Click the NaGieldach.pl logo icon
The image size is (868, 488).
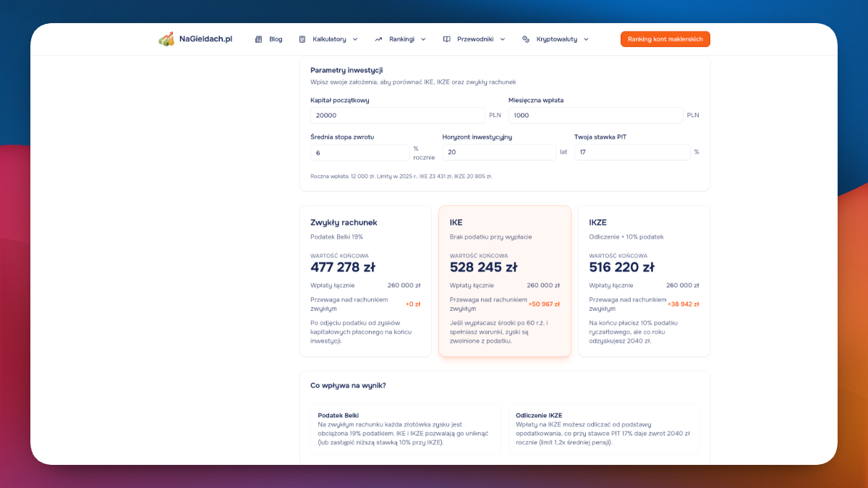click(x=166, y=39)
